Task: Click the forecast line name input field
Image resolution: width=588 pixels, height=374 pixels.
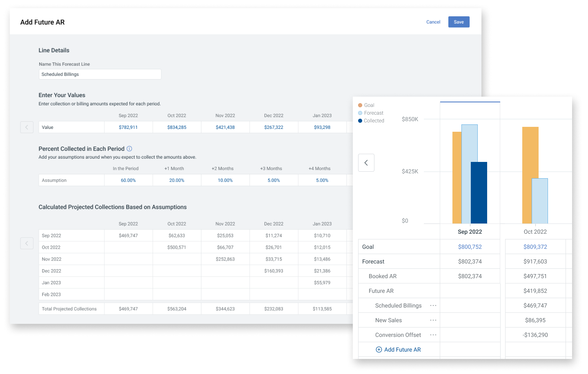Action: coord(100,74)
